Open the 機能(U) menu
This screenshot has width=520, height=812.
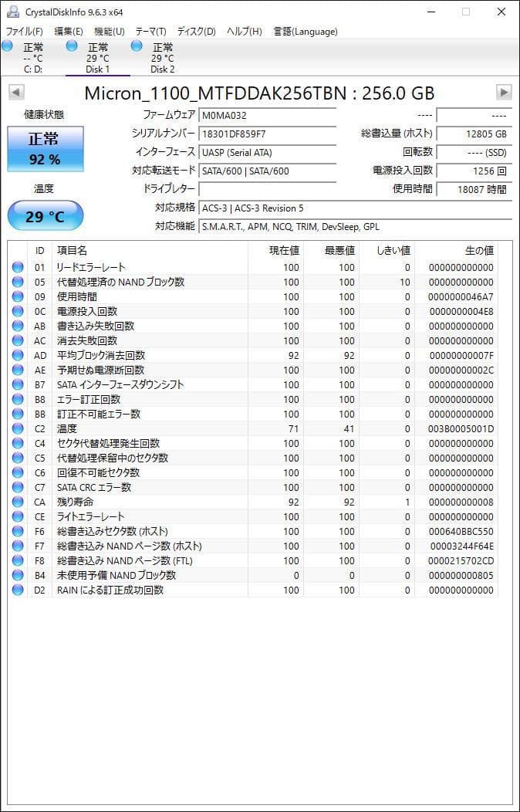(110, 31)
